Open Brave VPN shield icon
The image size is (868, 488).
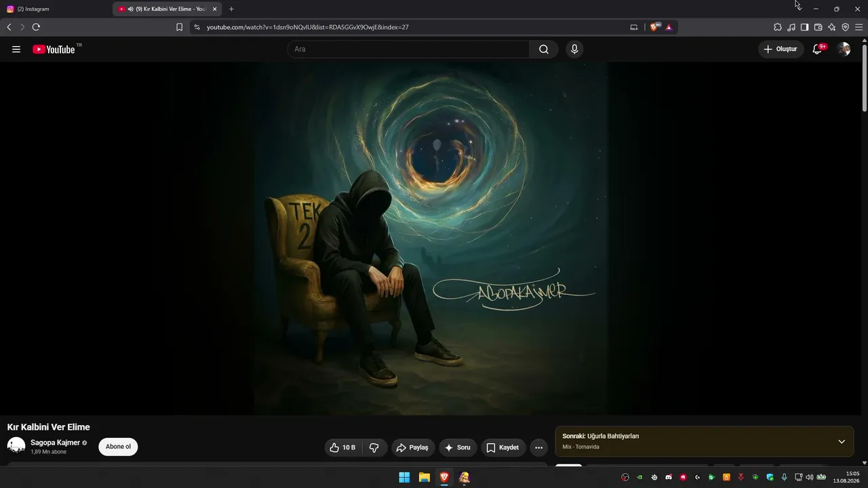845,27
